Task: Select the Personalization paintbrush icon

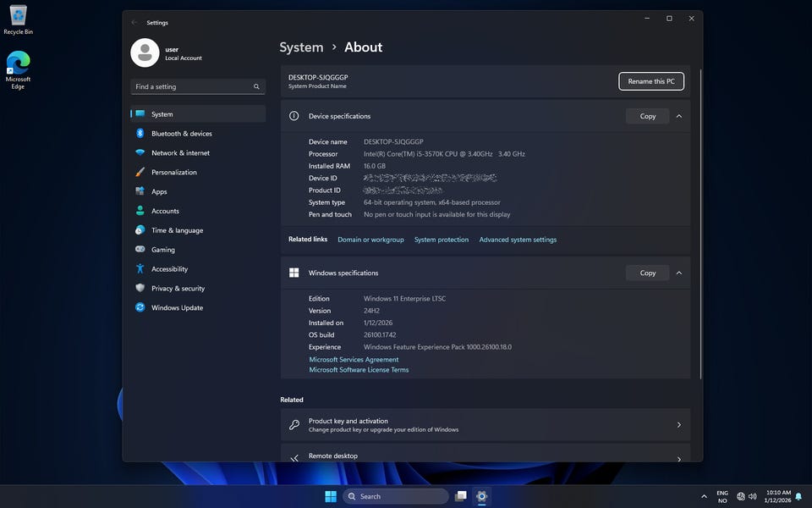Action: 140,172
